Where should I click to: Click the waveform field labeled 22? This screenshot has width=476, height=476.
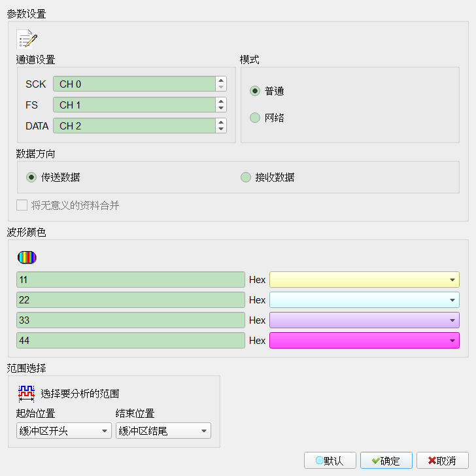coord(131,300)
